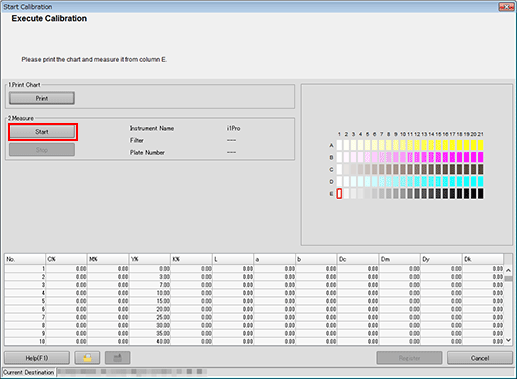Click the cyan patch D21 in chart
517x379 pixels.
click(480, 181)
